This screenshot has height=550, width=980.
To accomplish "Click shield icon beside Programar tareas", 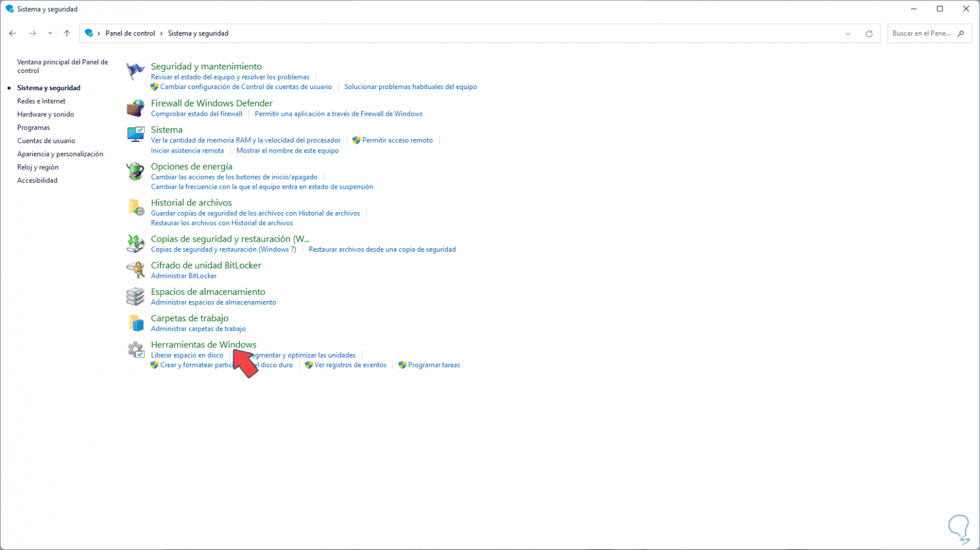I will tap(402, 365).
